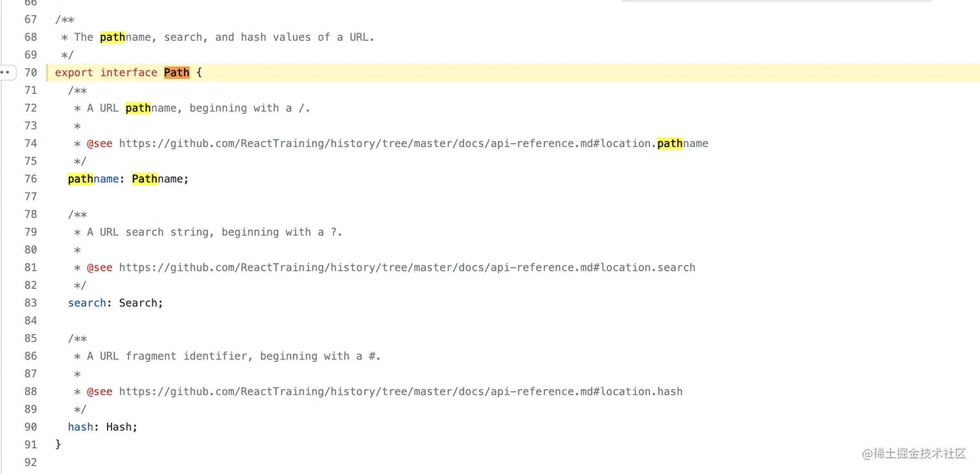Click the orange highlighted Path interface name

click(176, 73)
